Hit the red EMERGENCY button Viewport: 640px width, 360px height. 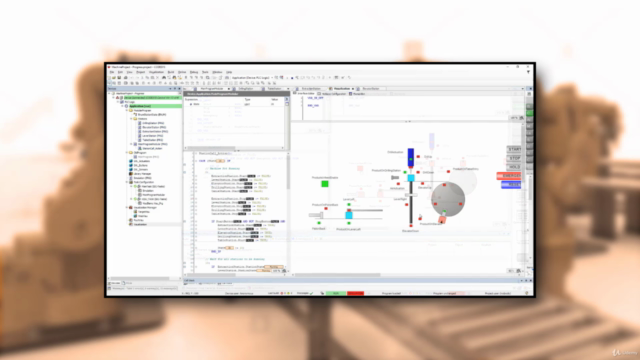click(x=509, y=176)
